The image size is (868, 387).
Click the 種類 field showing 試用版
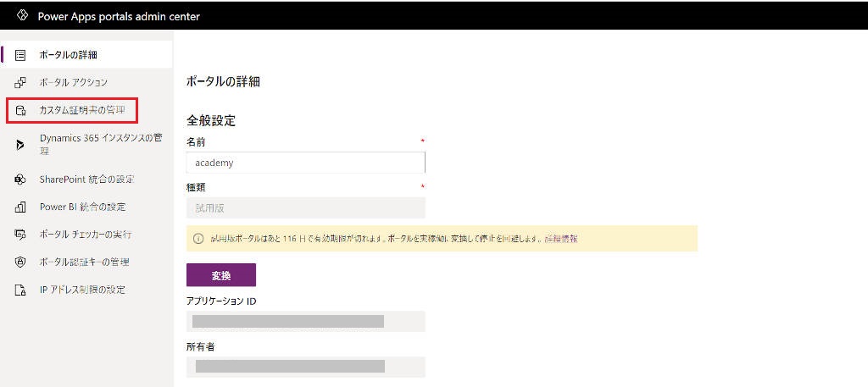305,207
